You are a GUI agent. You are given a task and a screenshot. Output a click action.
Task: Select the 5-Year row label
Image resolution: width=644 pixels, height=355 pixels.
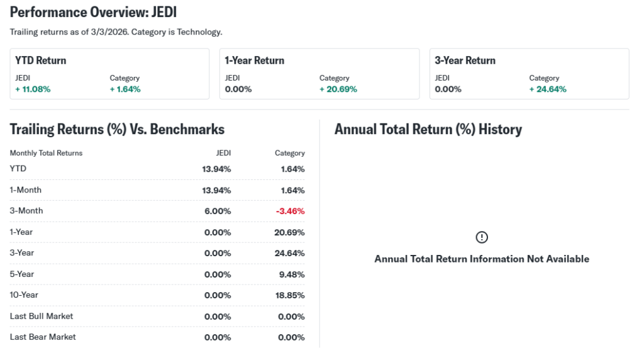point(22,274)
